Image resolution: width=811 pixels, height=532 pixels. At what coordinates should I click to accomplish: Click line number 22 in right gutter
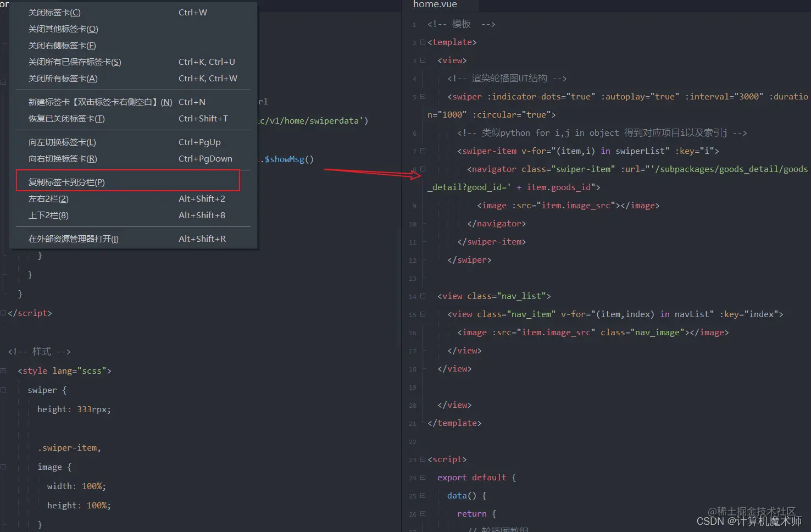(413, 442)
